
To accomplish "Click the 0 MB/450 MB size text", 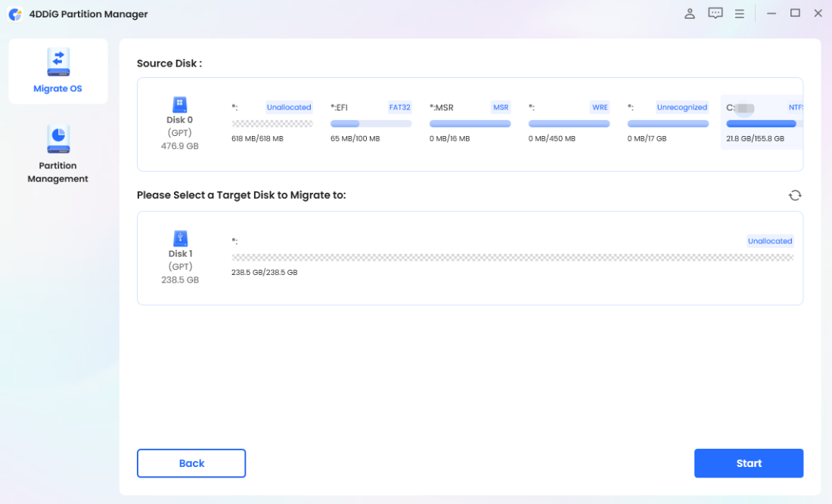I will tap(552, 139).
